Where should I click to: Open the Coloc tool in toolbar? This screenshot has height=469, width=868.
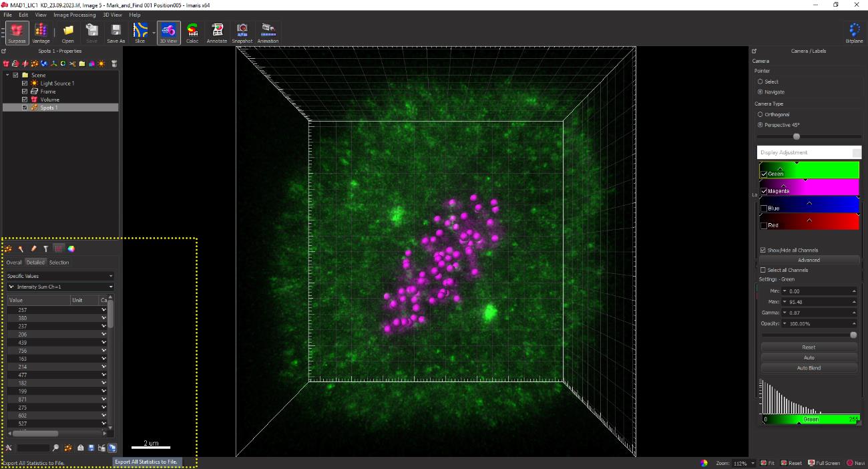(x=192, y=32)
